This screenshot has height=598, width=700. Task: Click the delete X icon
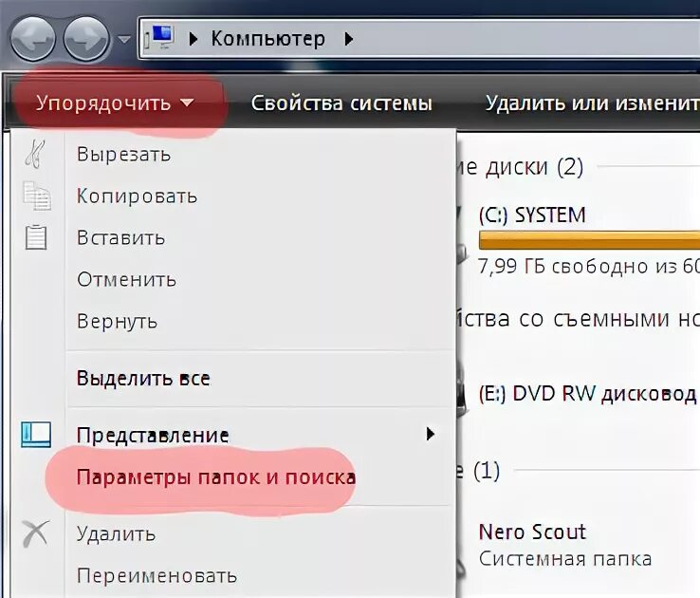click(36, 533)
